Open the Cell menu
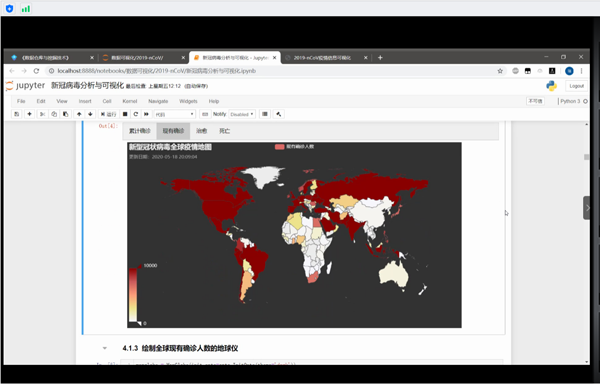This screenshot has width=600, height=384. [x=107, y=101]
